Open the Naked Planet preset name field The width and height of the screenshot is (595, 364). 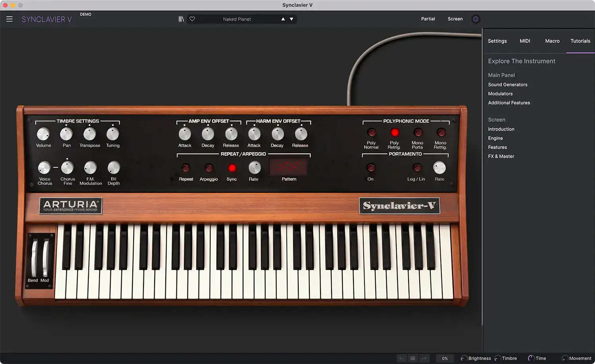[x=237, y=19]
